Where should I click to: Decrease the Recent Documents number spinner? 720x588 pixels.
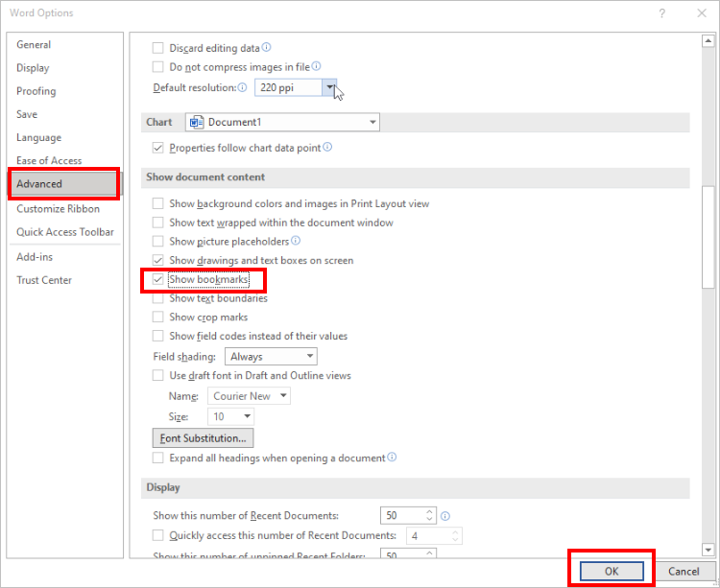pos(429,520)
